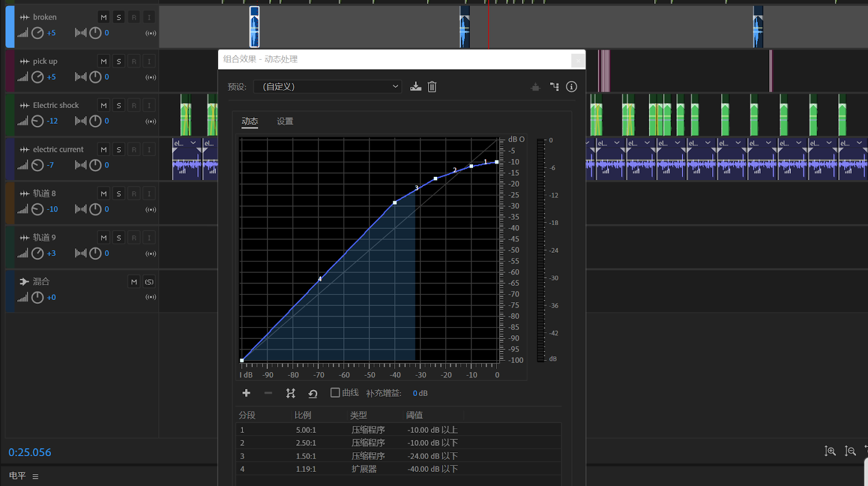The height and width of the screenshot is (486, 868).
Task: Select the first broken track audio clip
Action: [x=254, y=27]
